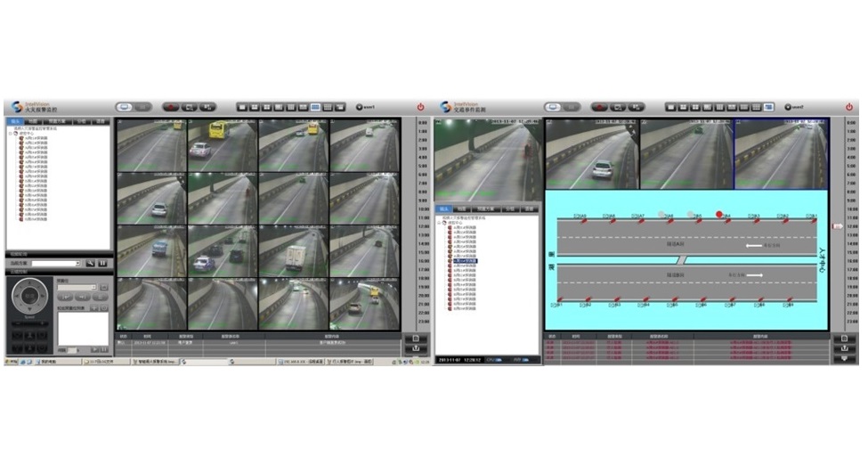Viewport: 868px width, 466px height.
Task: Open the second tab in fire alarm sidebar
Action: pyautogui.click(x=33, y=121)
